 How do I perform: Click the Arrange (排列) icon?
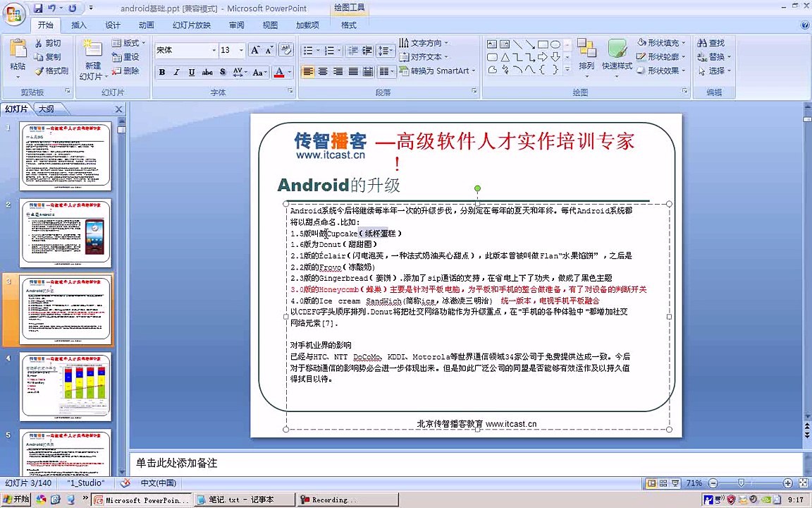(x=586, y=49)
